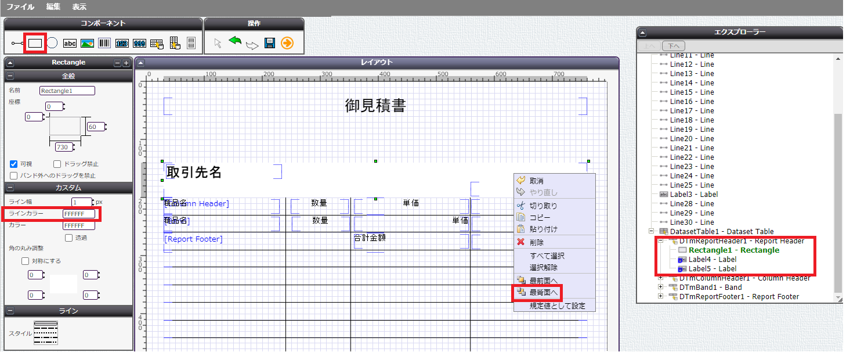Open the ファイル menu
Image resolution: width=868 pixels, height=352 pixels.
click(20, 7)
